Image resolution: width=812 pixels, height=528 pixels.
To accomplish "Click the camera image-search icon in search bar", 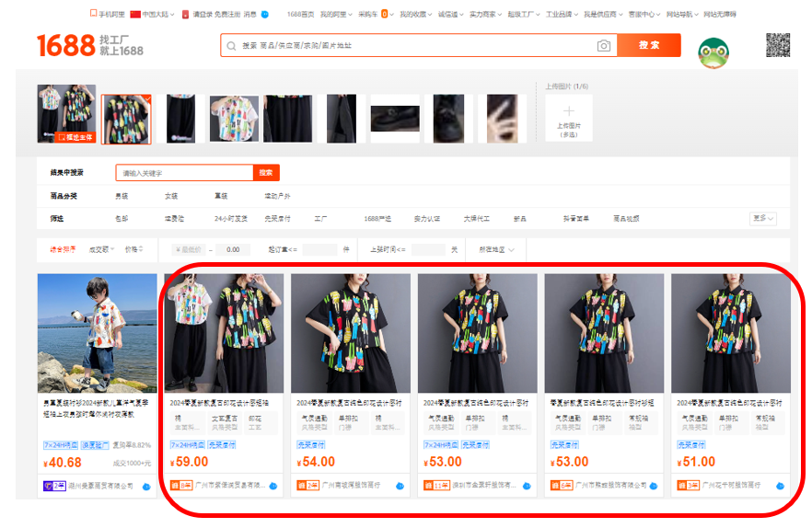I will pos(603,46).
